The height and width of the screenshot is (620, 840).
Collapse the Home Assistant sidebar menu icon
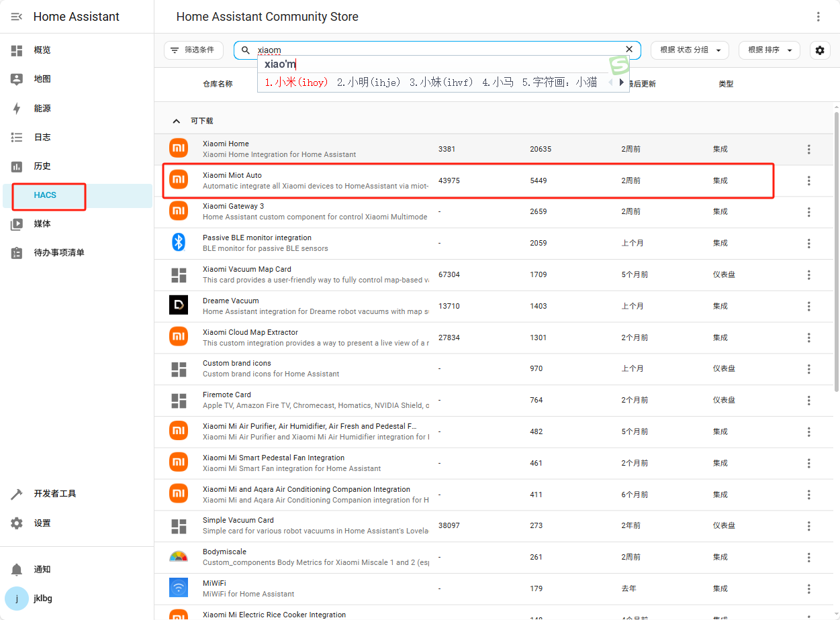(17, 17)
